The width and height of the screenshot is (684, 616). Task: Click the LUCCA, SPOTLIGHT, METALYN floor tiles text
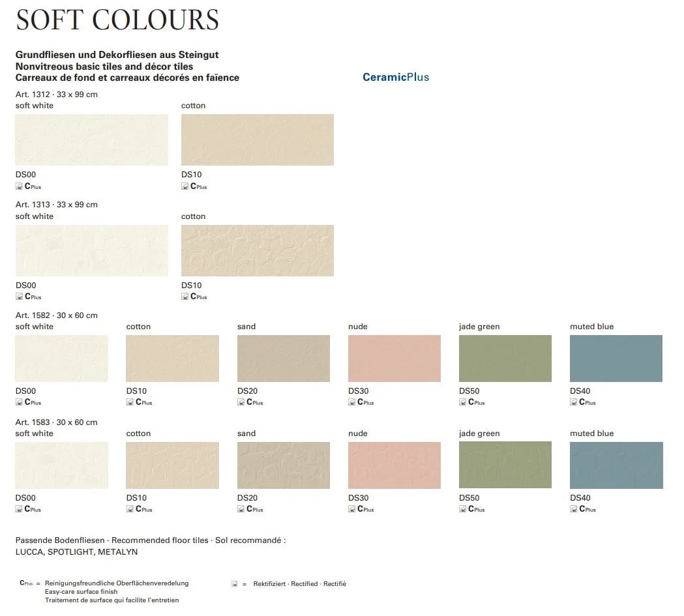(x=76, y=551)
